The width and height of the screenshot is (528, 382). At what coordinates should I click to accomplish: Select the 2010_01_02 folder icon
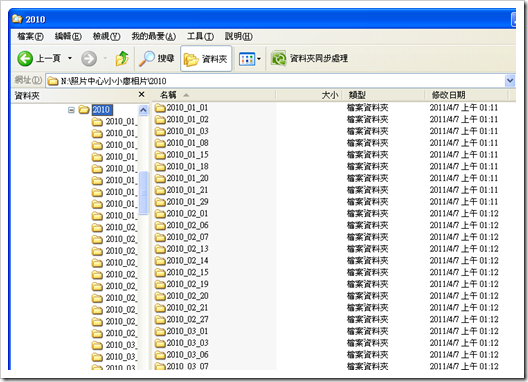point(160,120)
